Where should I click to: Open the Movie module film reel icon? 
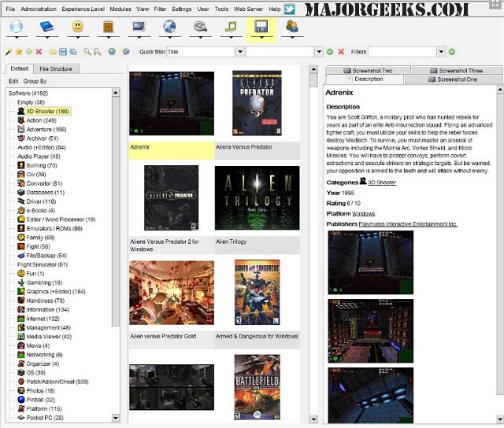[x=200, y=26]
